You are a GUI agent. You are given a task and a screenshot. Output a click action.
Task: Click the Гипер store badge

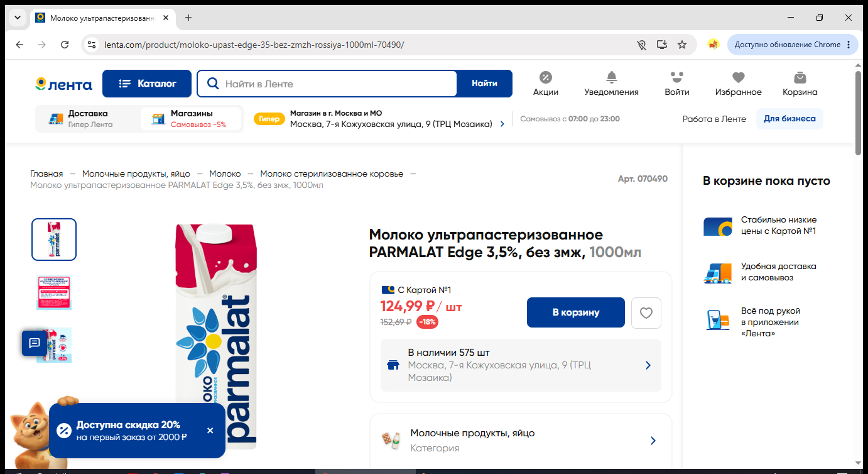[269, 119]
